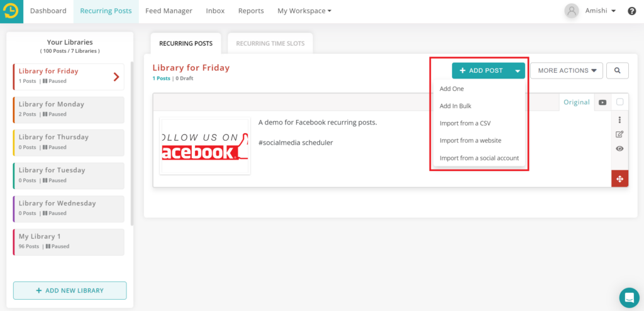Viewport: 644px width, 311px height.
Task: Click the RecurPost clock logo
Action: point(11,11)
